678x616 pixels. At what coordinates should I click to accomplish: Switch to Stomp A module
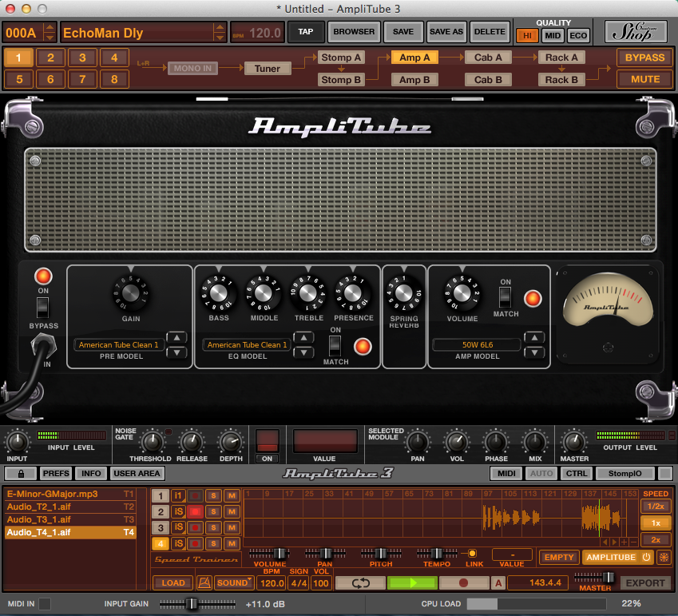pos(341,58)
